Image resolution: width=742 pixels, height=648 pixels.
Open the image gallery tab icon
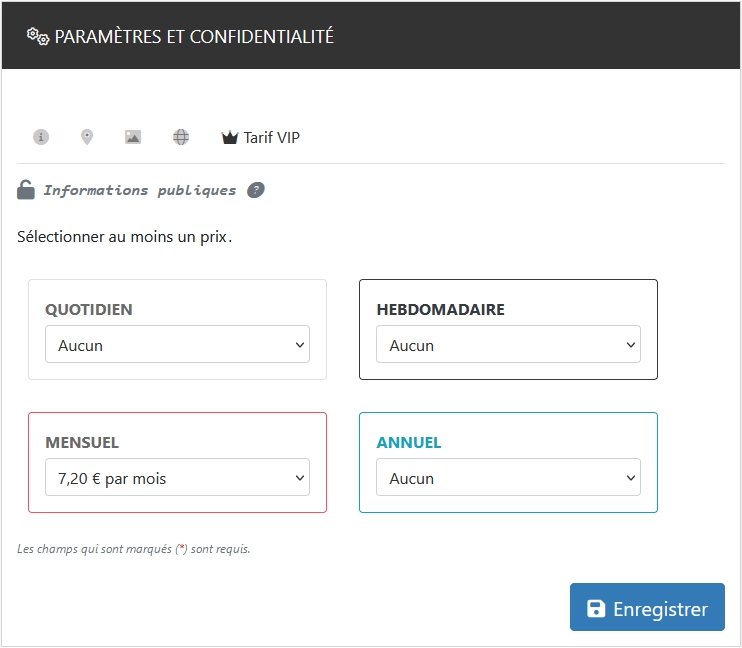coord(133,137)
